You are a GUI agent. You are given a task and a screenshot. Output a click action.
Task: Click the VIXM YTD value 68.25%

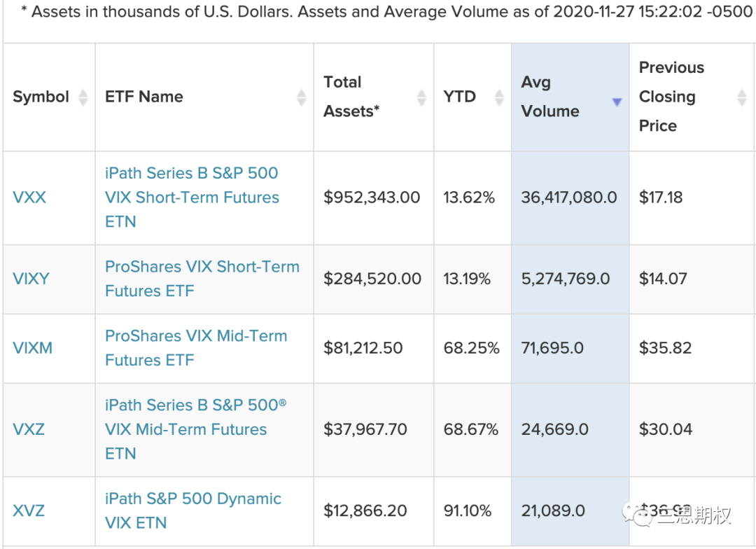(x=471, y=348)
